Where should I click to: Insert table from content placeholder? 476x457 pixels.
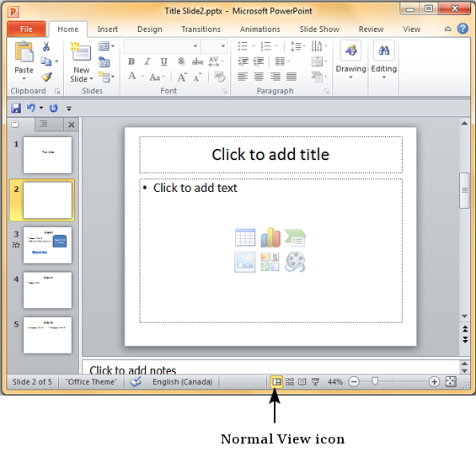[245, 237]
